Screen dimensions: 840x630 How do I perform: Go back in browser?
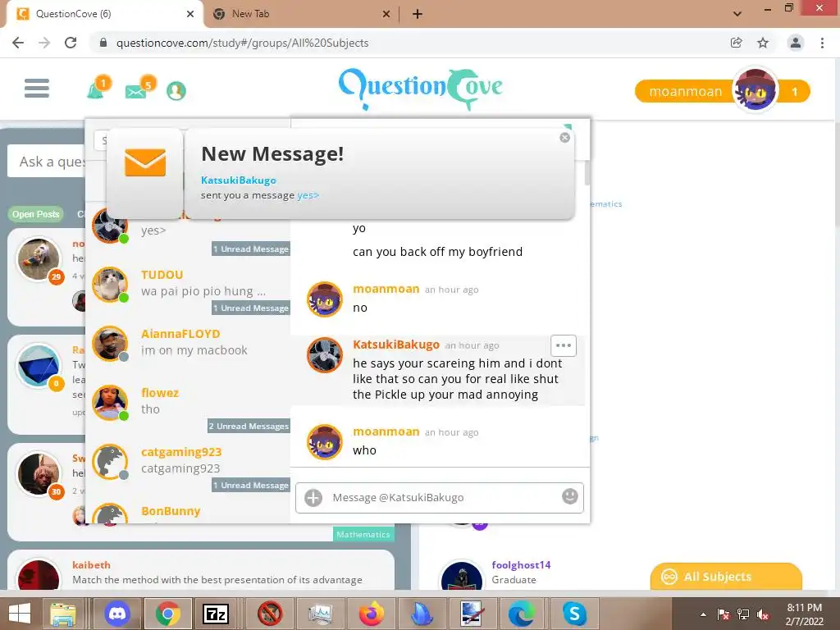18,43
